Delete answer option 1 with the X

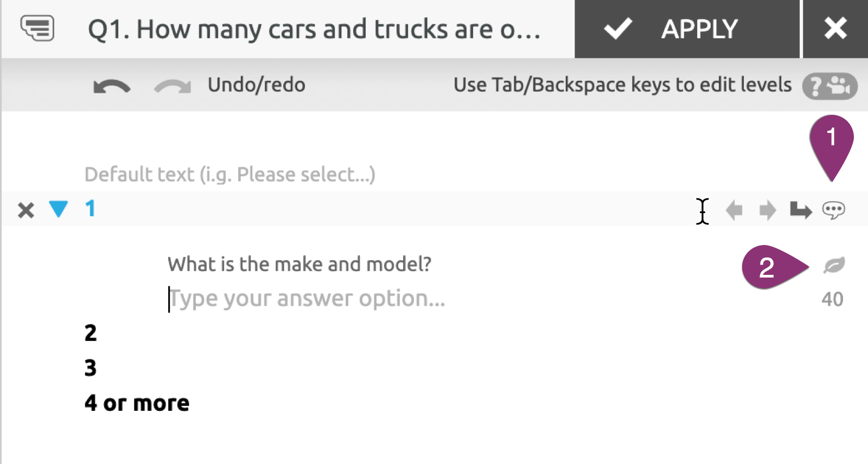pyautogui.click(x=25, y=210)
